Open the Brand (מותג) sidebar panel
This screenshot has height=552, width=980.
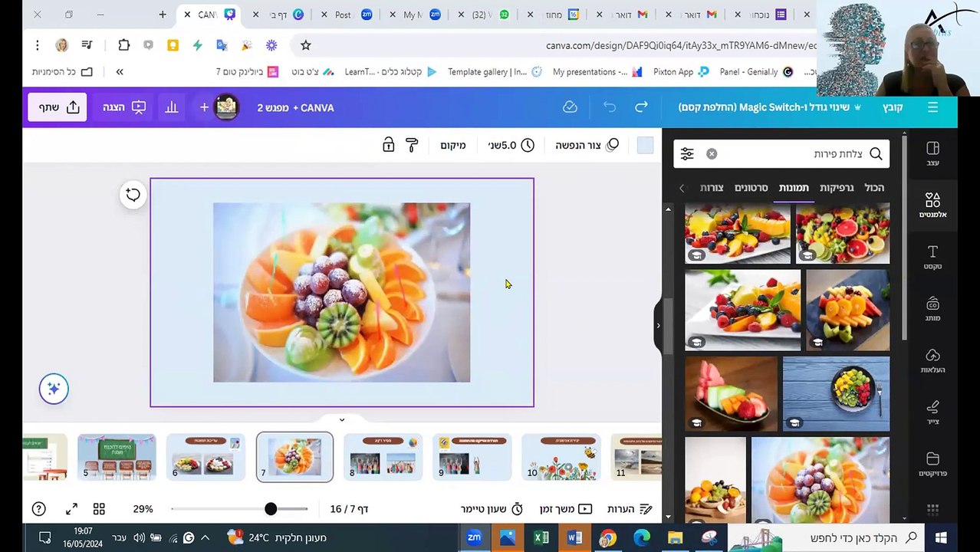(932, 309)
